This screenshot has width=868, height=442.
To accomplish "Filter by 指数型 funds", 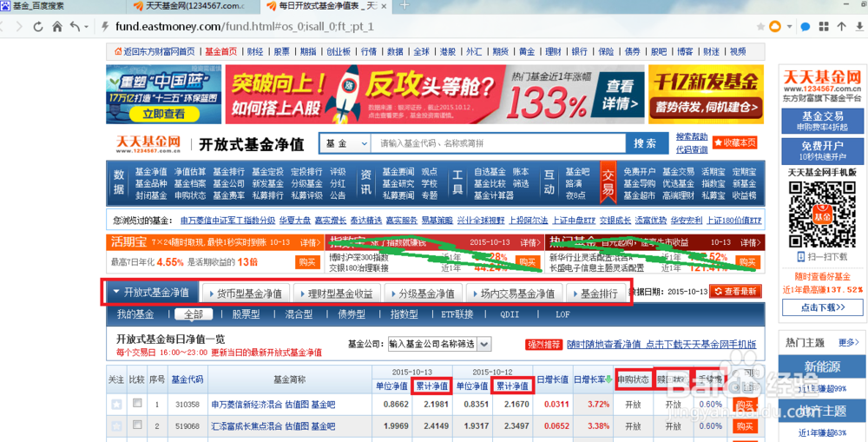I will [404, 314].
